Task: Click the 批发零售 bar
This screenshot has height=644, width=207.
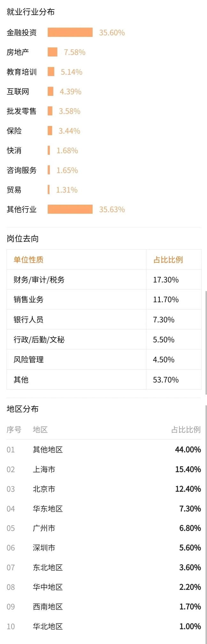Action: point(50,111)
